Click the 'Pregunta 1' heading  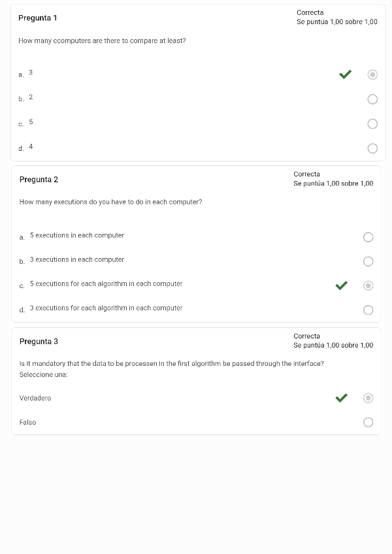[x=38, y=18]
